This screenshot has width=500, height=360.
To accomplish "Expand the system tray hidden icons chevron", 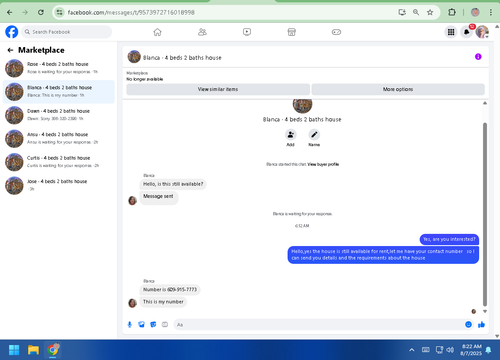I will [x=412, y=350].
